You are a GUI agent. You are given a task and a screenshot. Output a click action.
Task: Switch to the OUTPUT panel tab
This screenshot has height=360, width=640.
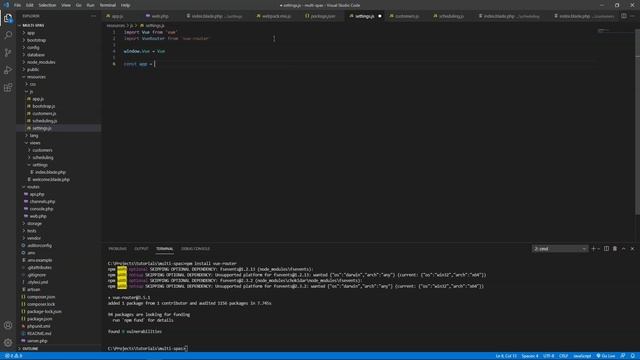tap(141, 249)
